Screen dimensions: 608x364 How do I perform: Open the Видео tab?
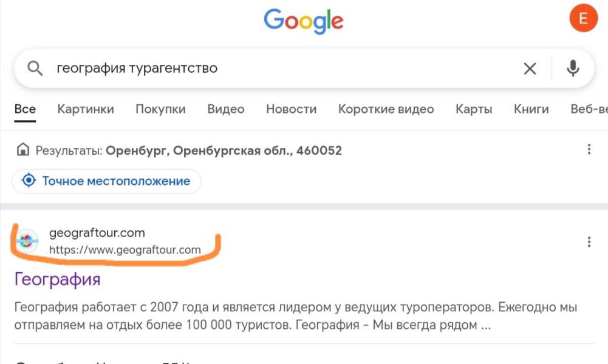[226, 109]
